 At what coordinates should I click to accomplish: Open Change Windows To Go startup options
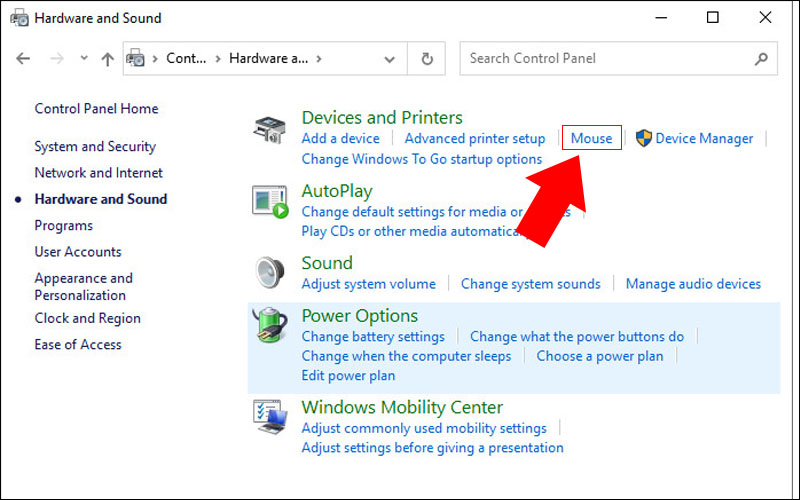coord(421,159)
